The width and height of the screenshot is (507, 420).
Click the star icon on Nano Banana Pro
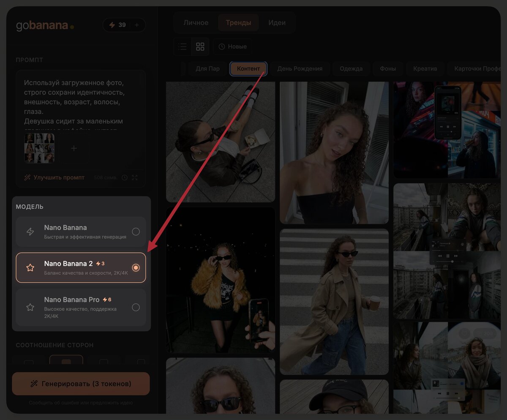(30, 307)
